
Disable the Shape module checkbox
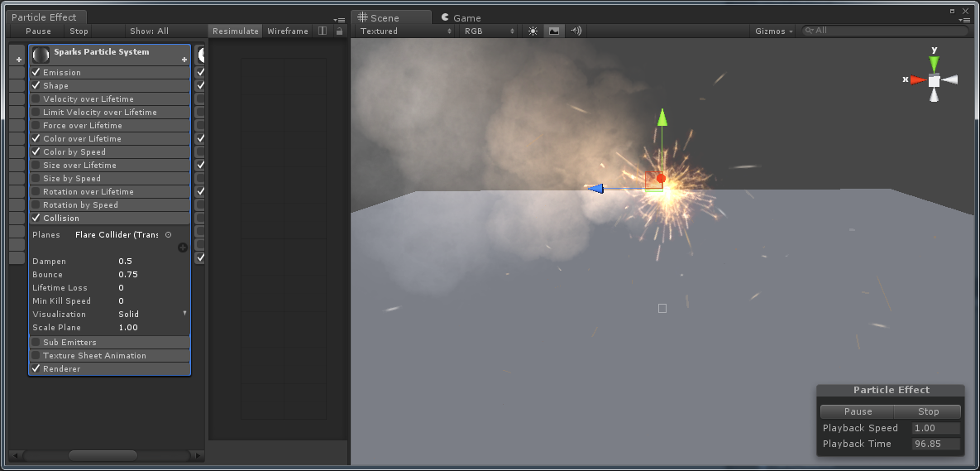tap(36, 86)
